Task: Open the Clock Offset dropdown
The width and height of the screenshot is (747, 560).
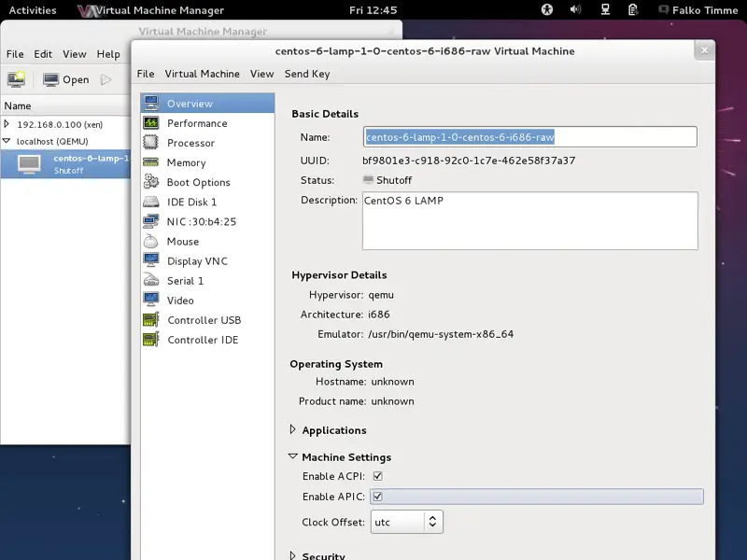Action: pos(407,522)
